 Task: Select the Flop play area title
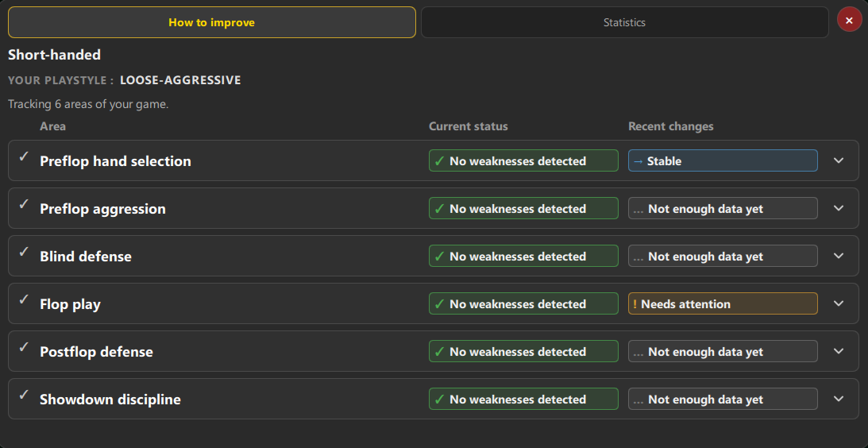[x=70, y=304]
